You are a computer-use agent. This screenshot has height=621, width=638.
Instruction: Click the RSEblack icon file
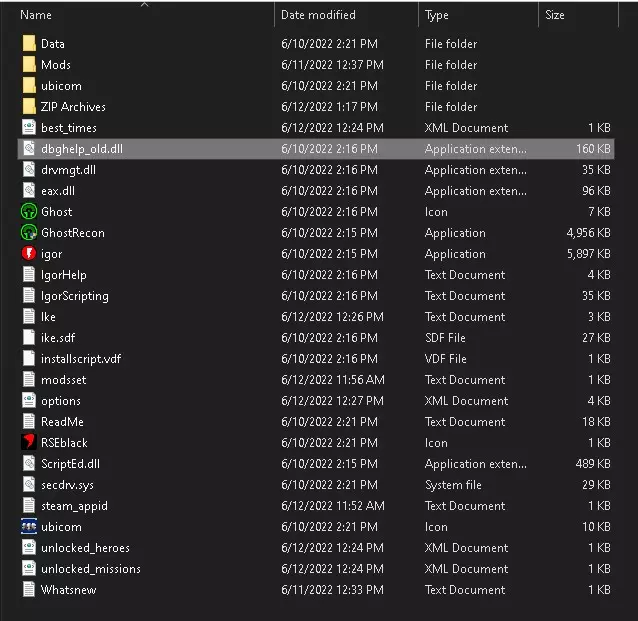click(28, 443)
